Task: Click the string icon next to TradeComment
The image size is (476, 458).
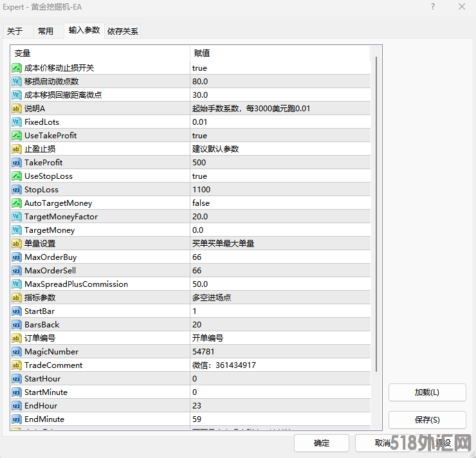Action: [x=16, y=365]
